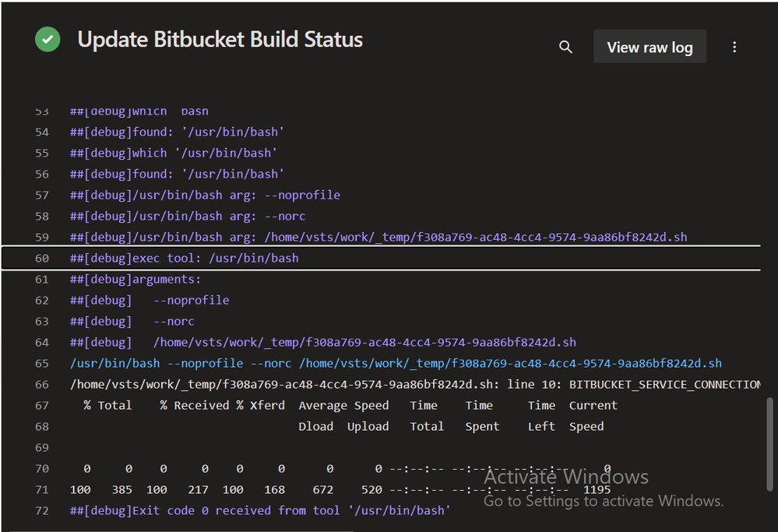The image size is (778, 532).
Task: Select the vertical log scrollbar thumb
Action: coord(769,444)
